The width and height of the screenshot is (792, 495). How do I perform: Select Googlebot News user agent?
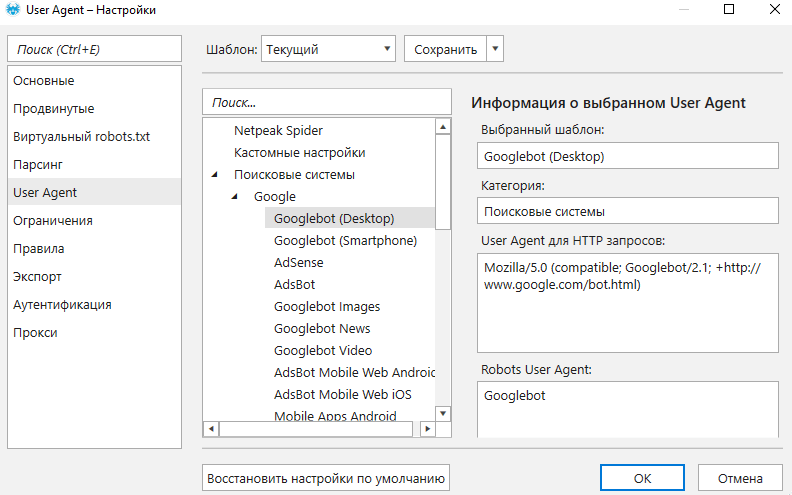[322, 328]
